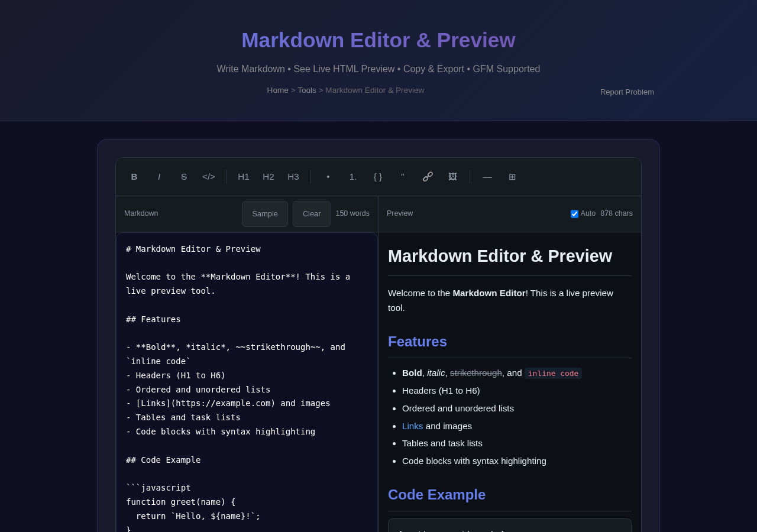Click the '```javascript' line in the editor
Image resolution: width=757 pixels, height=532 pixels.
click(x=158, y=488)
